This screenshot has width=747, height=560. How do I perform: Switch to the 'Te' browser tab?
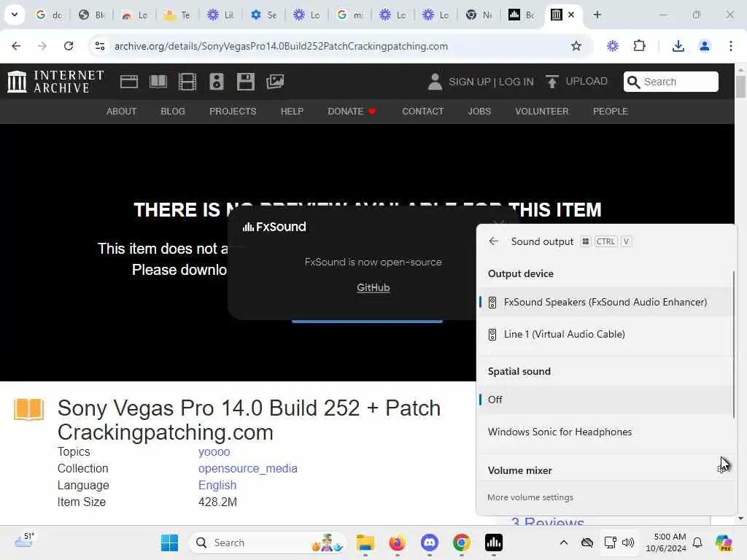[x=177, y=15]
